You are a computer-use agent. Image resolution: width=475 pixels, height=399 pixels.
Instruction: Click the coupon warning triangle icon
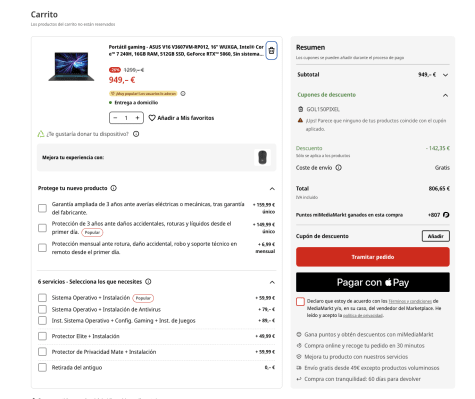coord(300,120)
